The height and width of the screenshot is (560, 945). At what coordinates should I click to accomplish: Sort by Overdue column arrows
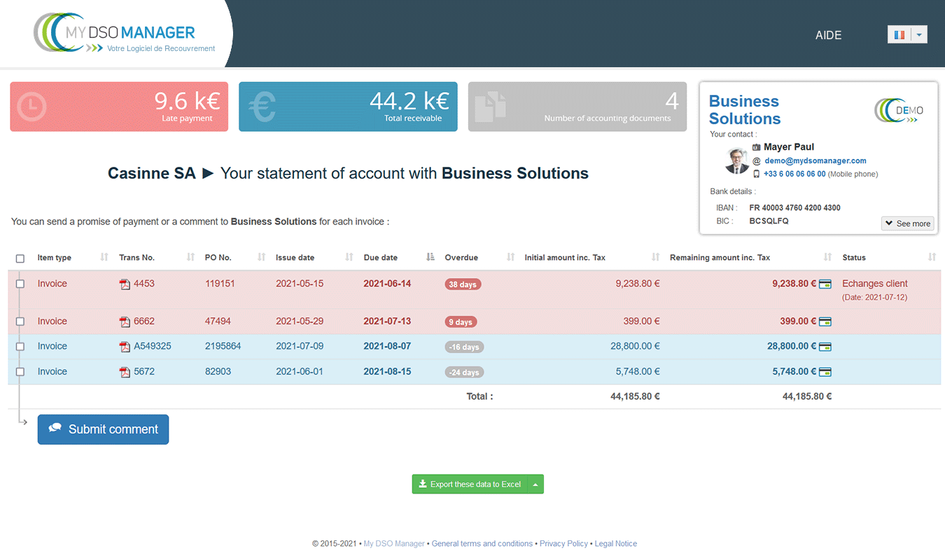click(x=511, y=258)
